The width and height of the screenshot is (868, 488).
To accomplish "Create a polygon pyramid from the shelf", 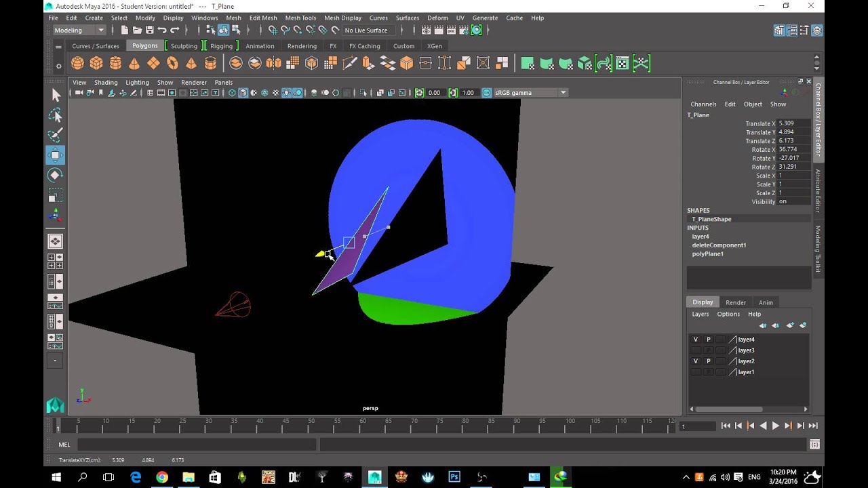I will [191, 63].
